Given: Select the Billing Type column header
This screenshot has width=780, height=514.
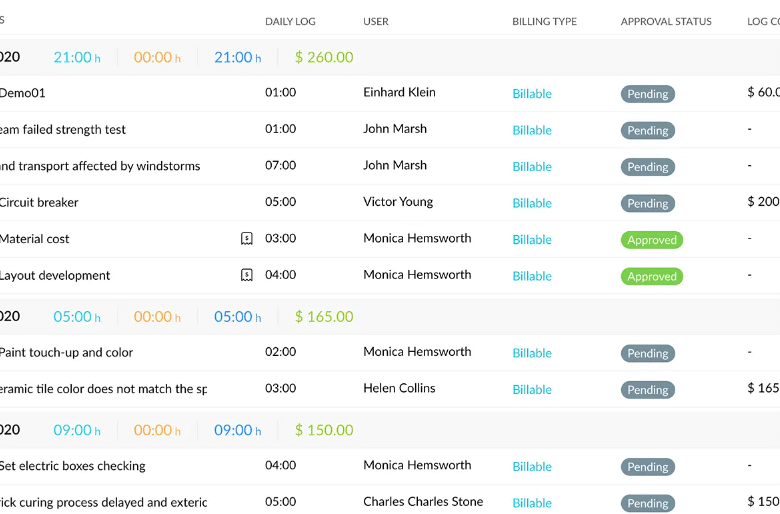Looking at the screenshot, I should (x=544, y=21).
